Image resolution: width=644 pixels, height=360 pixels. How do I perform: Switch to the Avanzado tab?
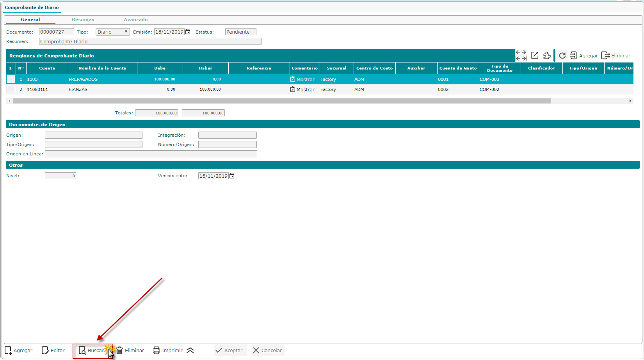click(x=135, y=20)
